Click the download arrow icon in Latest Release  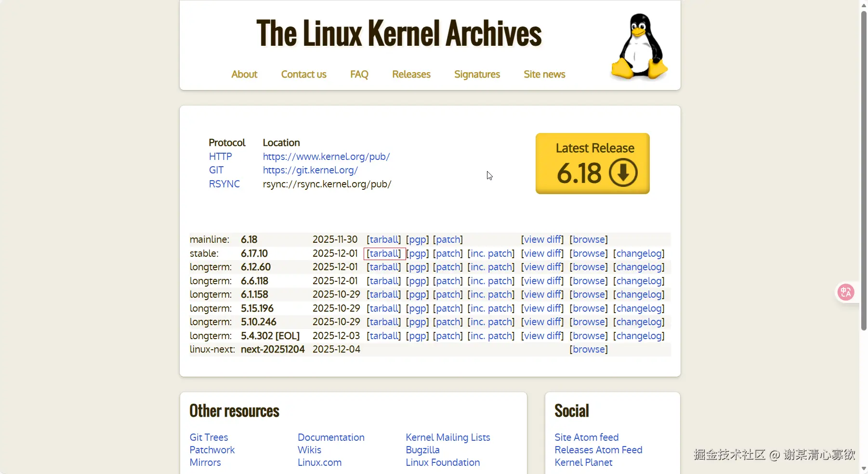coord(623,172)
